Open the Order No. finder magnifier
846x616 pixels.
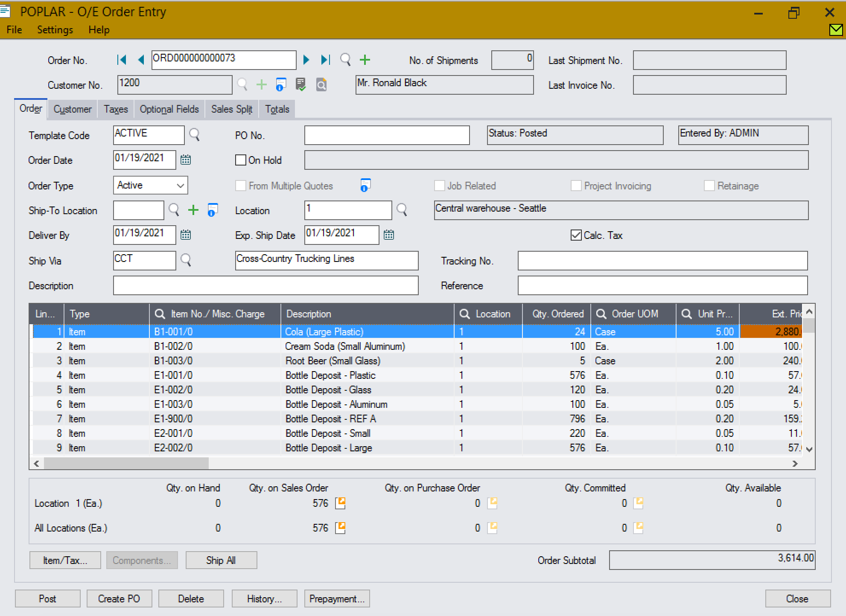345,60
